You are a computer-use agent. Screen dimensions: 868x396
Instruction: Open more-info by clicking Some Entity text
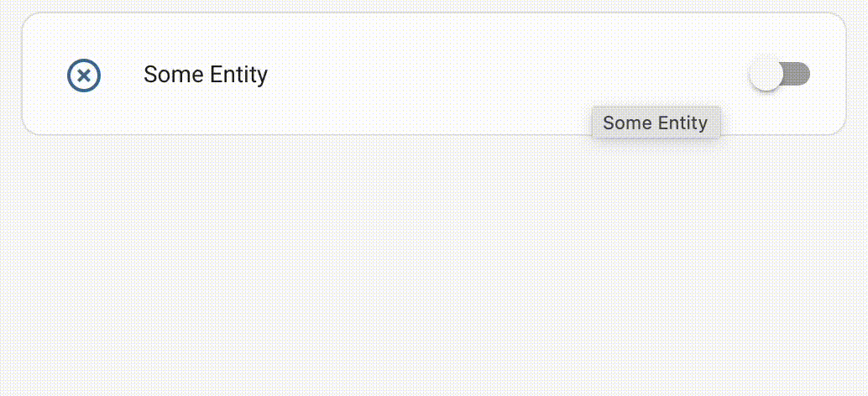pos(206,75)
